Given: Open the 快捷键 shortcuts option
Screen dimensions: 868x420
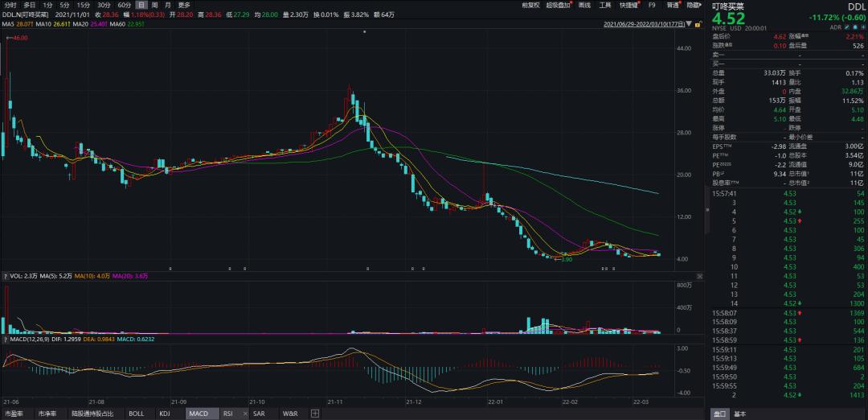Looking at the screenshot, I should point(629,5).
